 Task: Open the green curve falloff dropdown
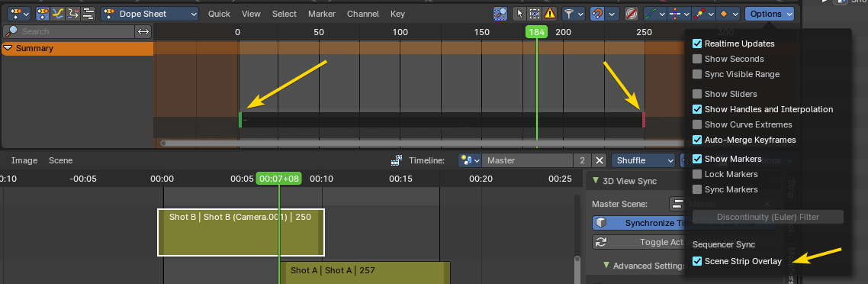coord(655,13)
